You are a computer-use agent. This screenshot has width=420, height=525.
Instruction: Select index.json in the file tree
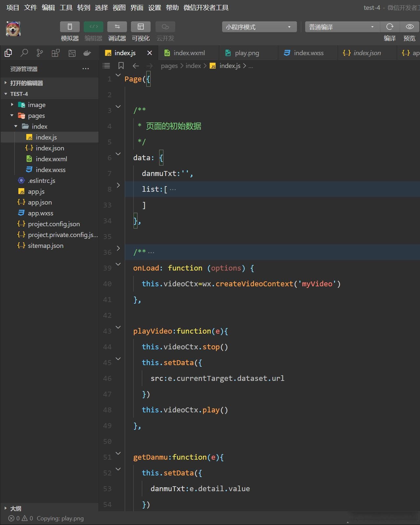(49, 148)
